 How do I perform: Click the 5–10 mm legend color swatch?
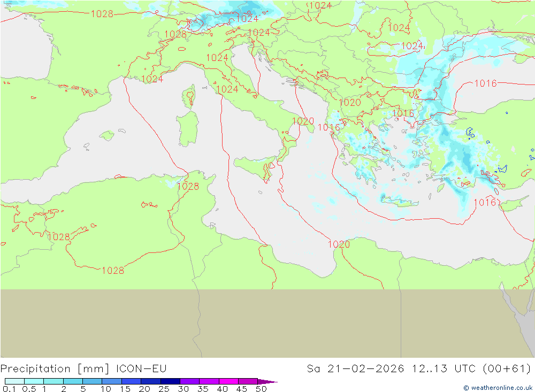pos(93,381)
